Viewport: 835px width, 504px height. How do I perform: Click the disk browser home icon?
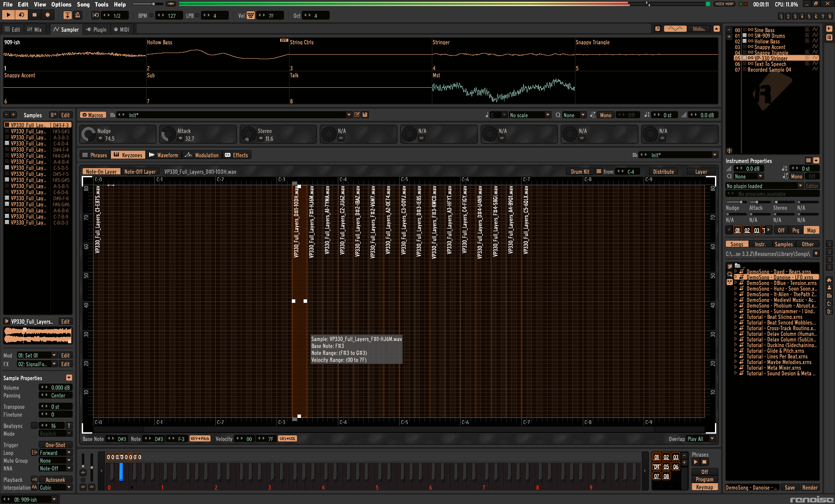click(829, 280)
